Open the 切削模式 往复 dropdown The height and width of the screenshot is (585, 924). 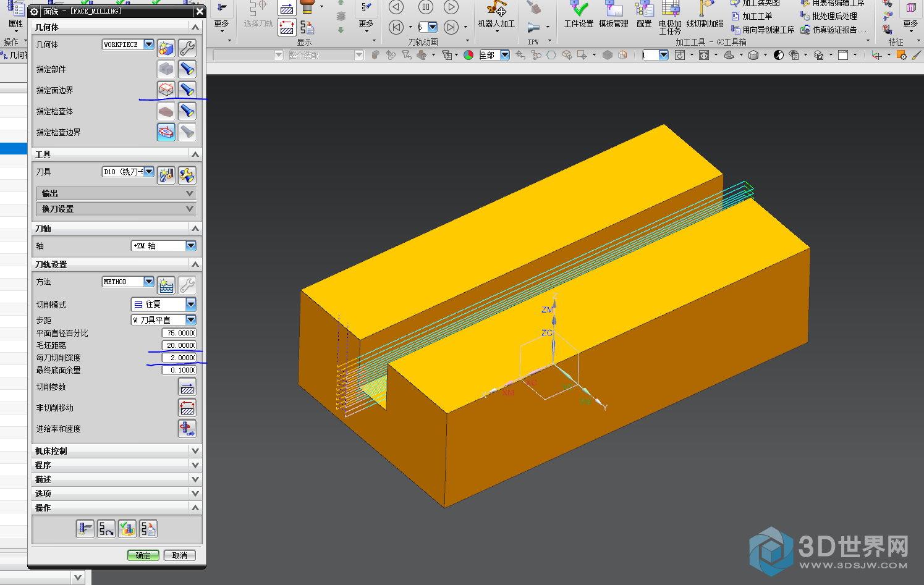[191, 304]
